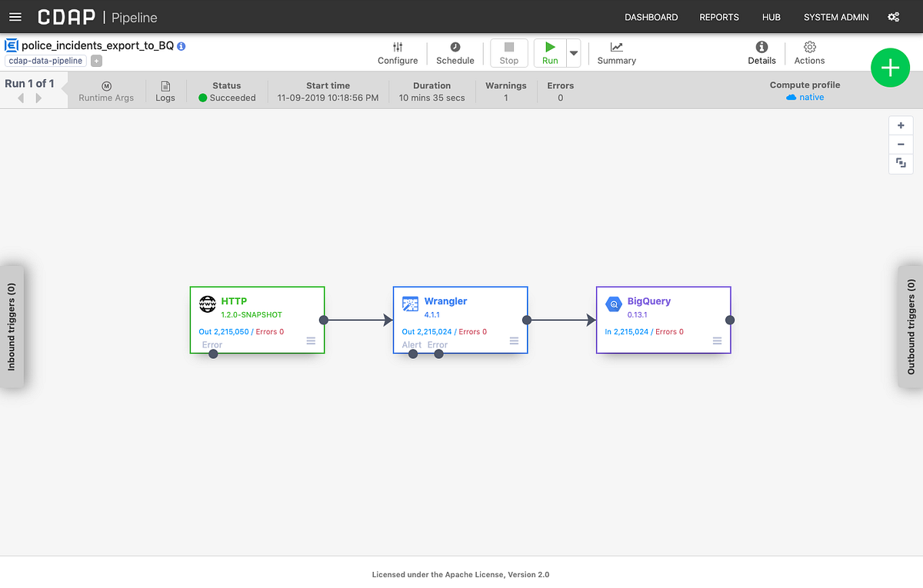The width and height of the screenshot is (923, 588).
Task: Open the Logs for this run
Action: coord(165,91)
